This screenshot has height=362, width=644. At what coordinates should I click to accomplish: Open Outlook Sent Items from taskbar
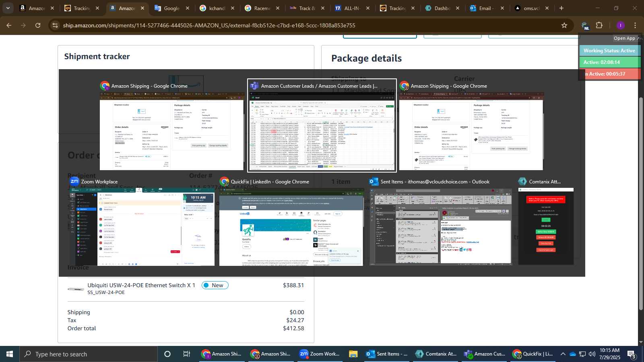(x=387, y=354)
